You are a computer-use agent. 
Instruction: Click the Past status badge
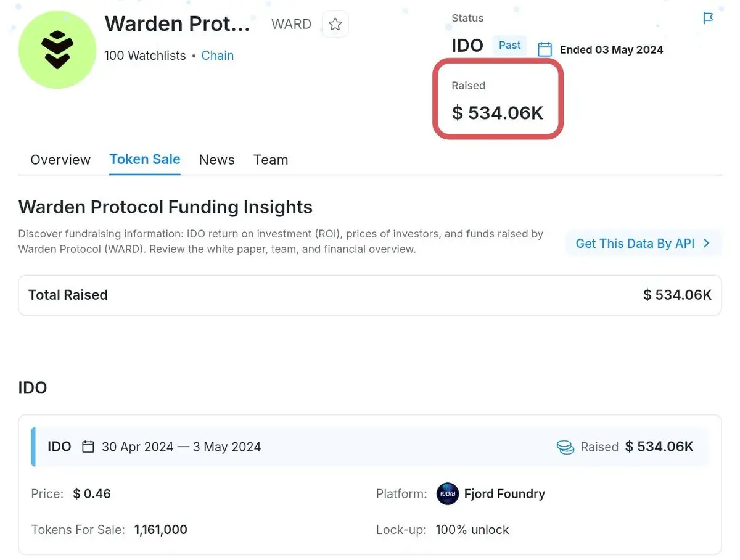[x=510, y=45]
